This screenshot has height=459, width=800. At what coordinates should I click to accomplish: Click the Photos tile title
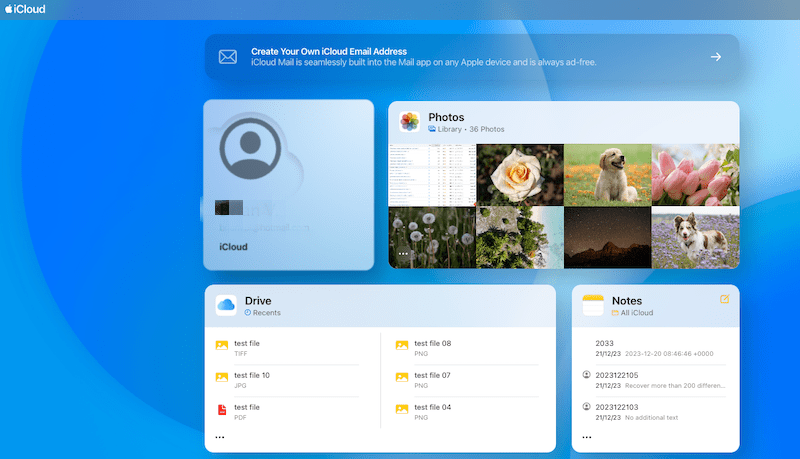tap(446, 117)
